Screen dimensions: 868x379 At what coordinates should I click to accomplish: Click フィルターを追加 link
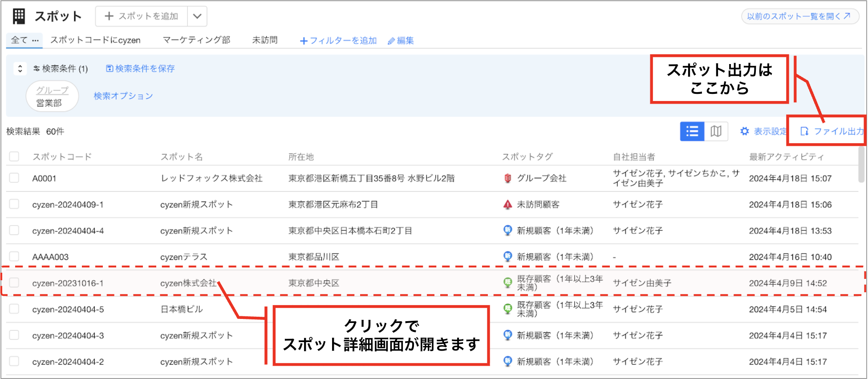coord(339,41)
